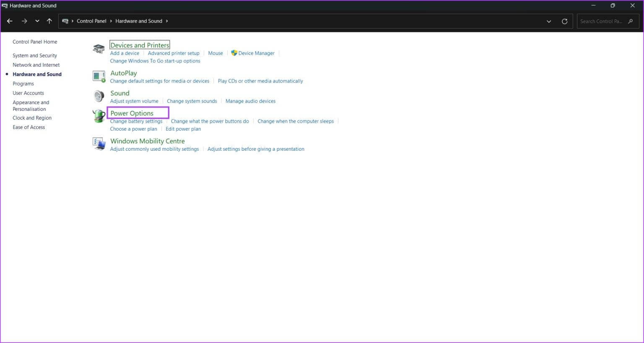Open Device Manager link
Image resolution: width=644 pixels, height=343 pixels.
[256, 53]
